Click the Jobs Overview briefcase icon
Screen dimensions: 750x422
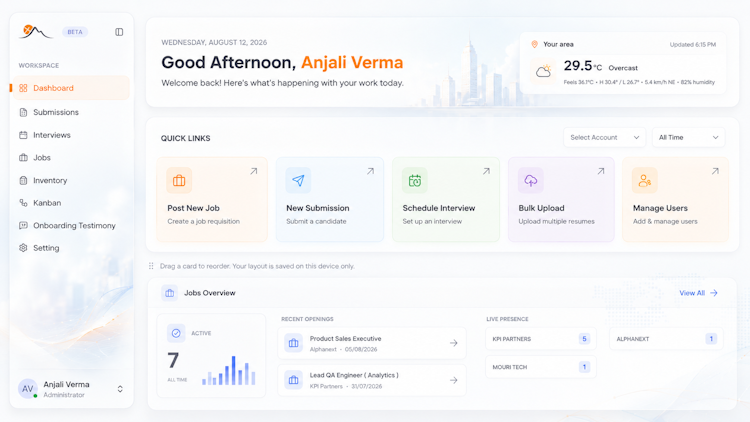170,293
